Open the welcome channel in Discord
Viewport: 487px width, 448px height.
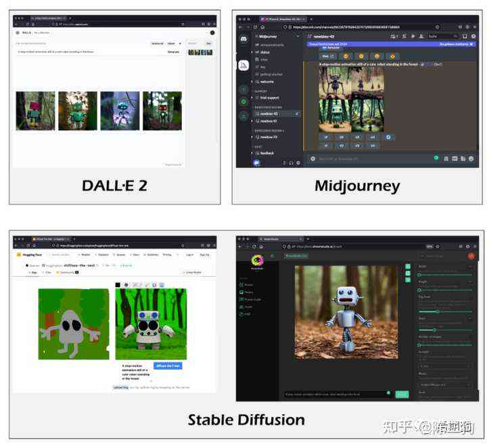pos(264,82)
